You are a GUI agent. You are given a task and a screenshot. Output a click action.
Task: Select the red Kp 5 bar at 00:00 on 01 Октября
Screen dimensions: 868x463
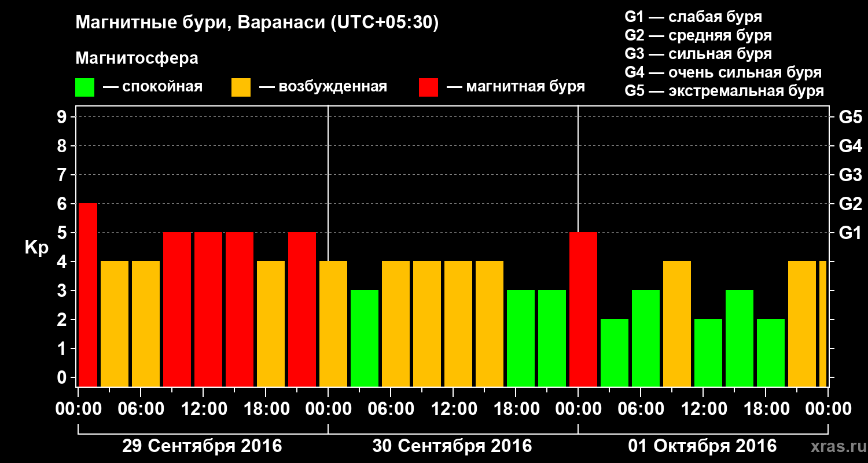tap(583, 310)
